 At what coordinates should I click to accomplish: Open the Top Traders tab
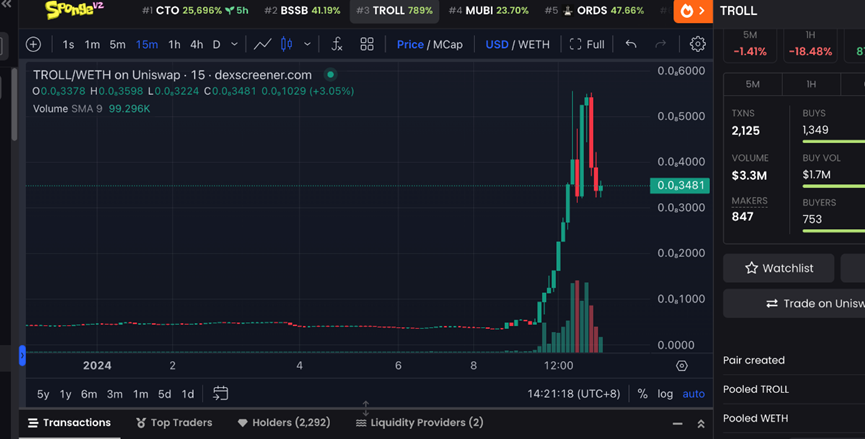pyautogui.click(x=174, y=423)
